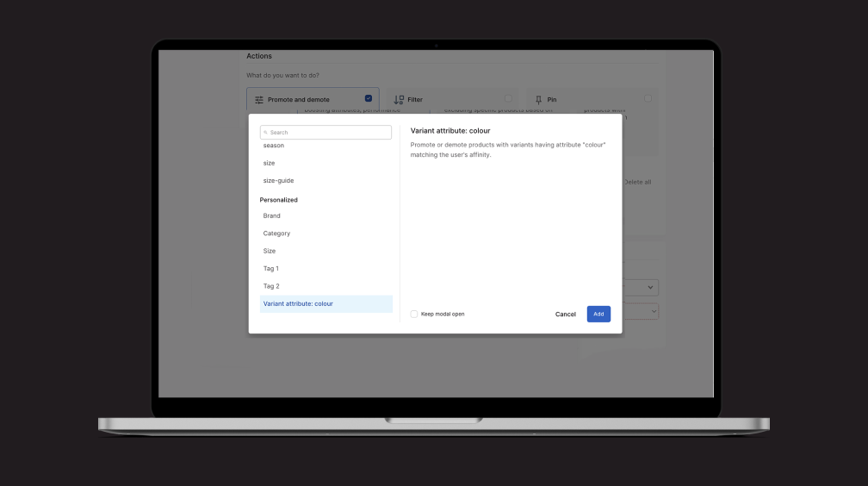The image size is (868, 486).
Task: Enable the Pin action checkbox
Action: tap(648, 98)
